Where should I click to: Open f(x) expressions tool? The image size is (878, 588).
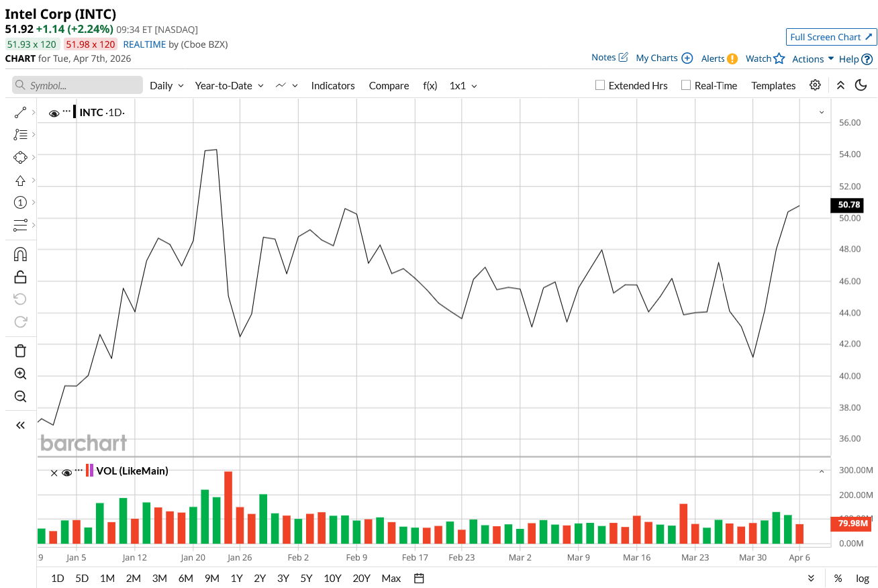(x=430, y=86)
